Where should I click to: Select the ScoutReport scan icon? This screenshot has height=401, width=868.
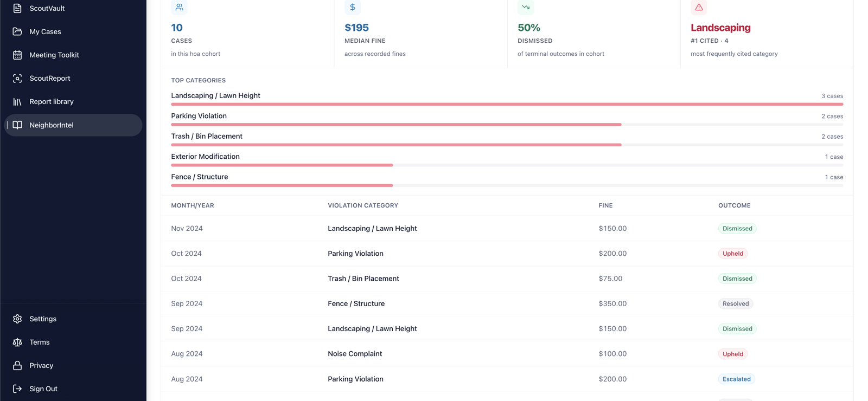tap(17, 78)
